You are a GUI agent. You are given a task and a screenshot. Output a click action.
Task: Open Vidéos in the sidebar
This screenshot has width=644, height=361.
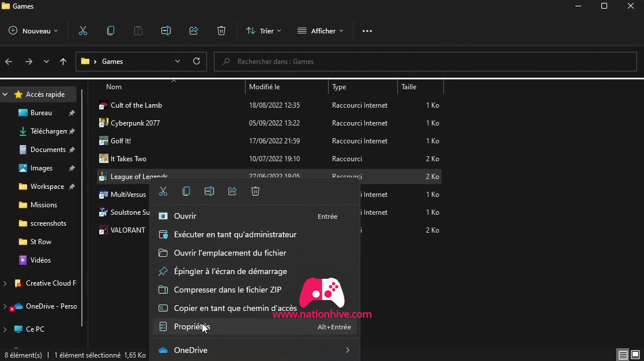point(40,260)
